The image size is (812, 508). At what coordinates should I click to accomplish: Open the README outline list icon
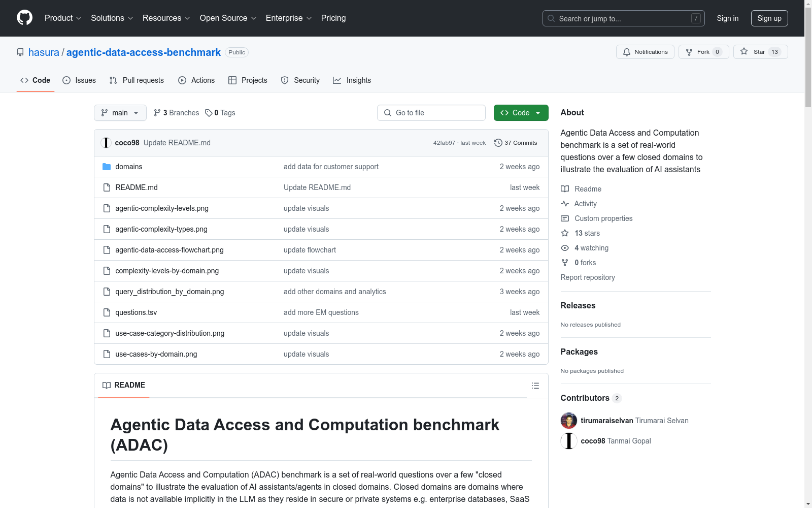pos(535,386)
